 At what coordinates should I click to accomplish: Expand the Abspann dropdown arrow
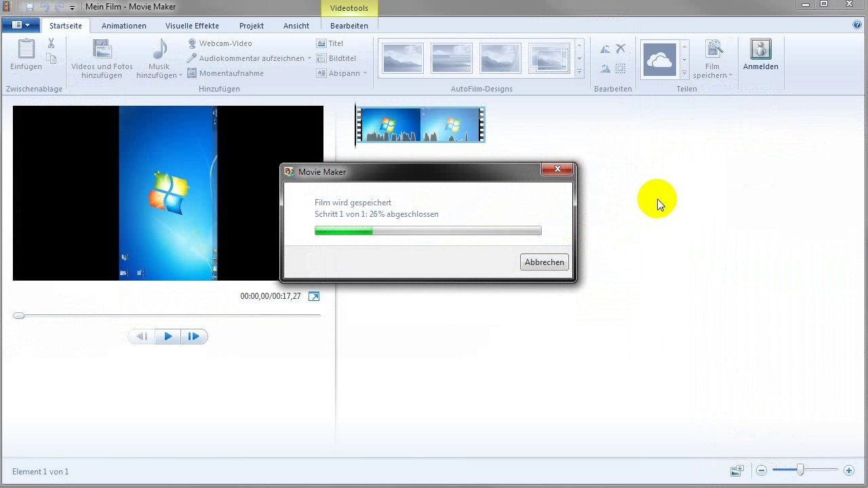365,73
